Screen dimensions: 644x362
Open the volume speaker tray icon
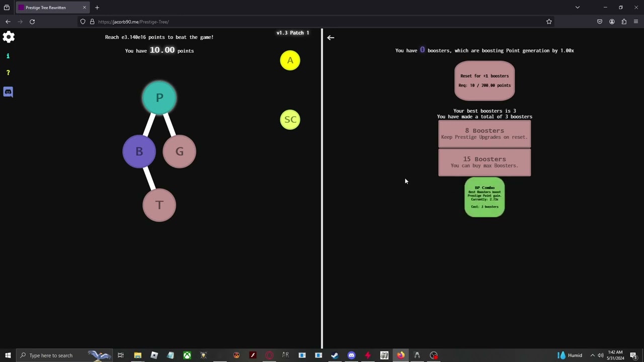tap(601, 355)
